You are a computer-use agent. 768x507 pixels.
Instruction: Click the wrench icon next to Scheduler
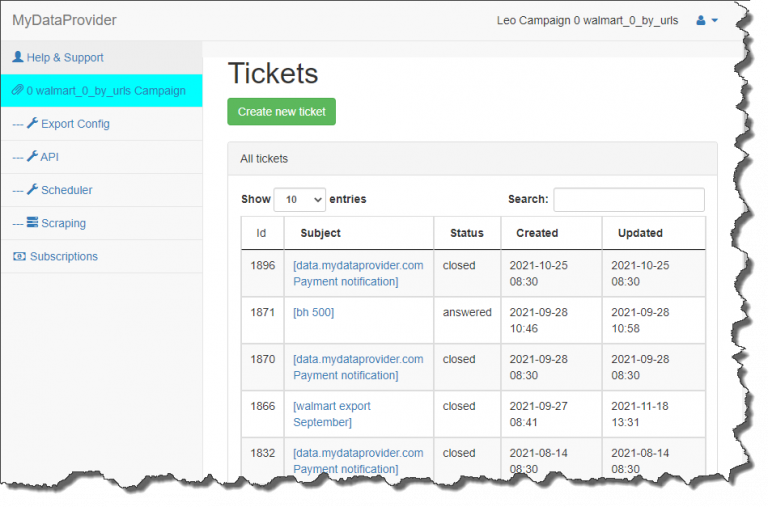(32, 189)
